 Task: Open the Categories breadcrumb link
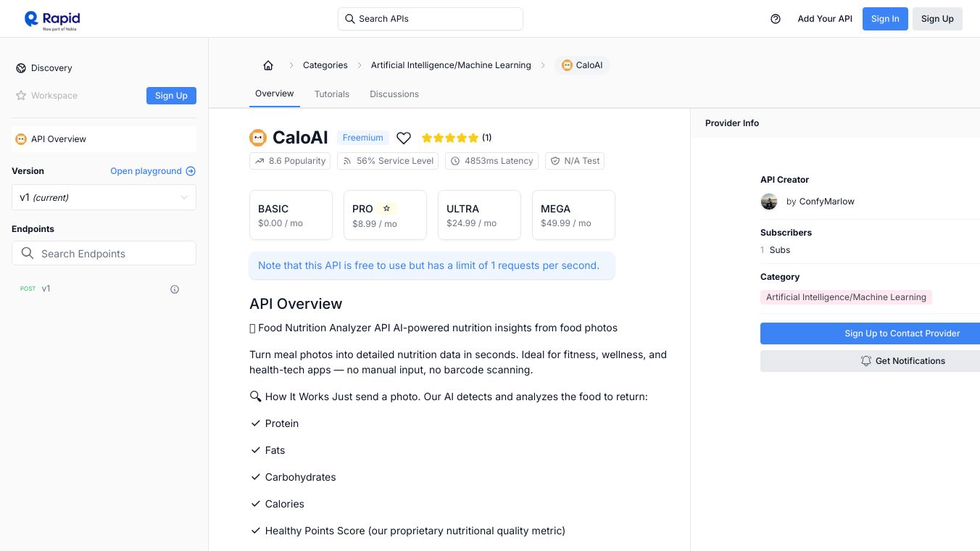pyautogui.click(x=325, y=65)
